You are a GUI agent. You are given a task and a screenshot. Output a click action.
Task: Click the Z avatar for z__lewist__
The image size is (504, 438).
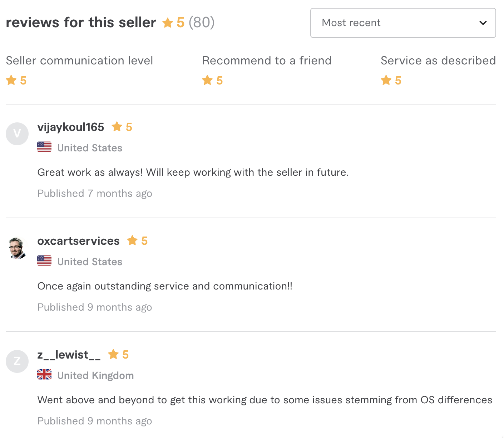click(x=17, y=361)
